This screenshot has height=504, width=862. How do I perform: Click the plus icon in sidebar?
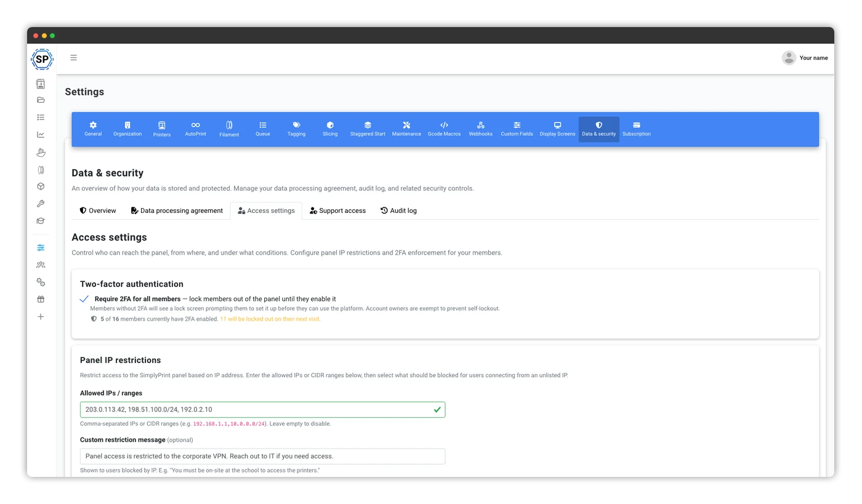[41, 316]
